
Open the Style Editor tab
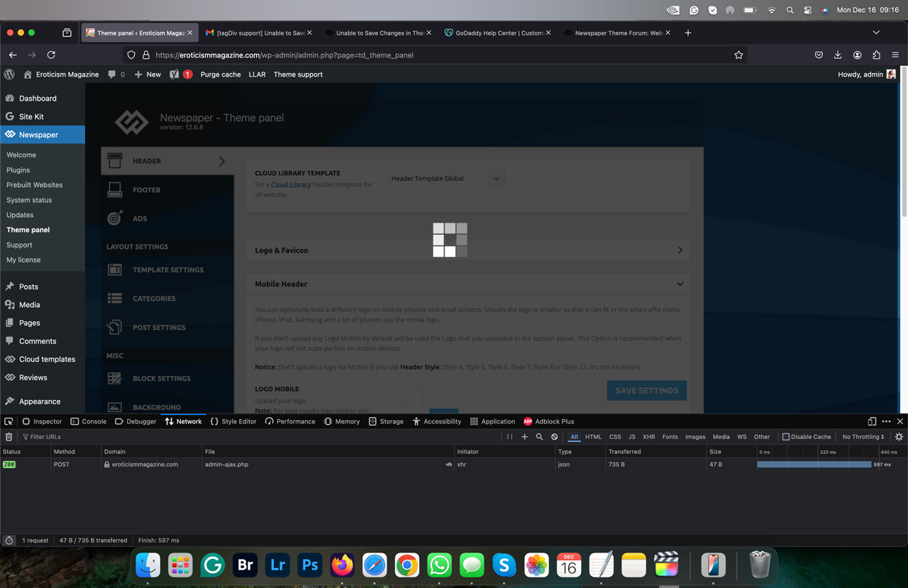click(x=233, y=421)
